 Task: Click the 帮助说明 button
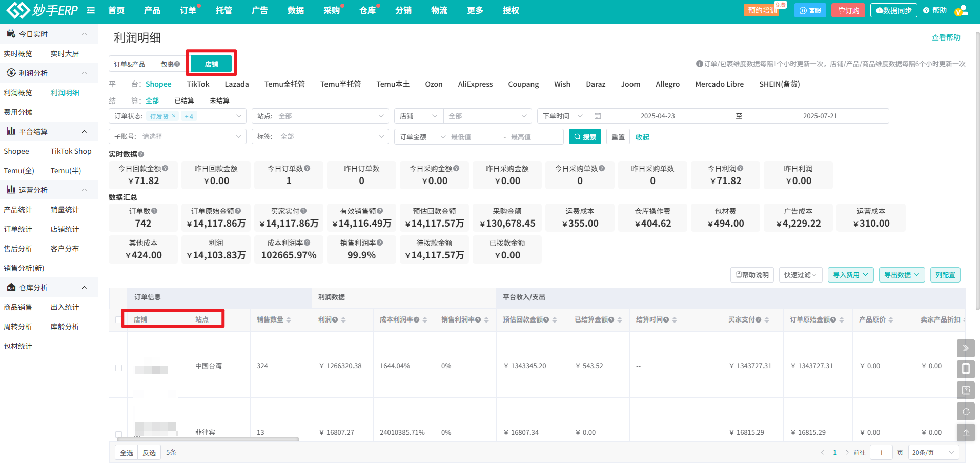pos(752,275)
